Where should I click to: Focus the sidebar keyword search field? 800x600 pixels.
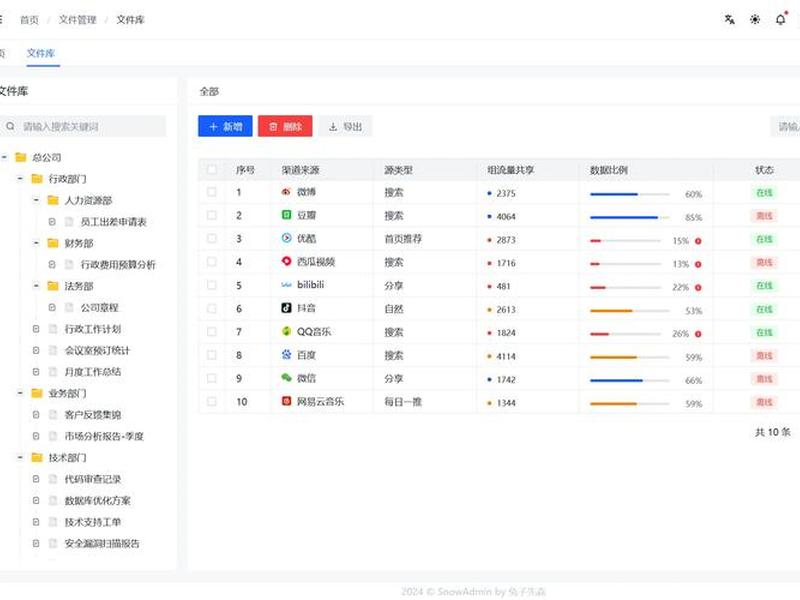coord(83,126)
